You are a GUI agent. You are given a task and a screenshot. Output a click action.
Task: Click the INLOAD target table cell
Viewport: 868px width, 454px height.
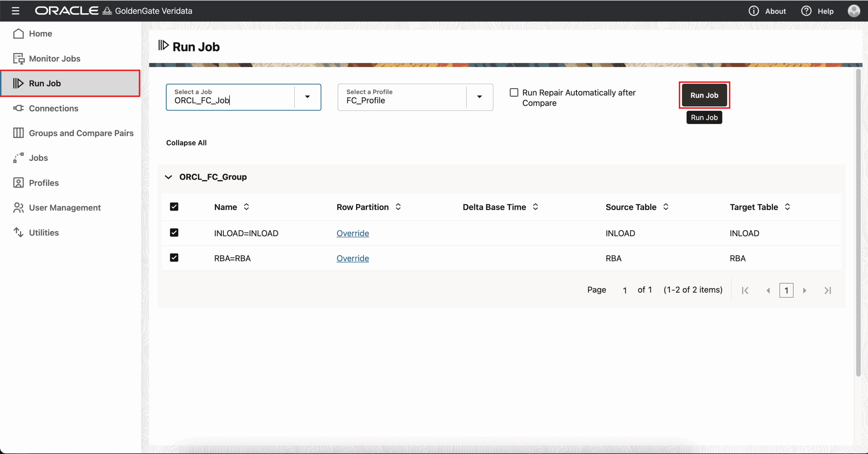744,233
